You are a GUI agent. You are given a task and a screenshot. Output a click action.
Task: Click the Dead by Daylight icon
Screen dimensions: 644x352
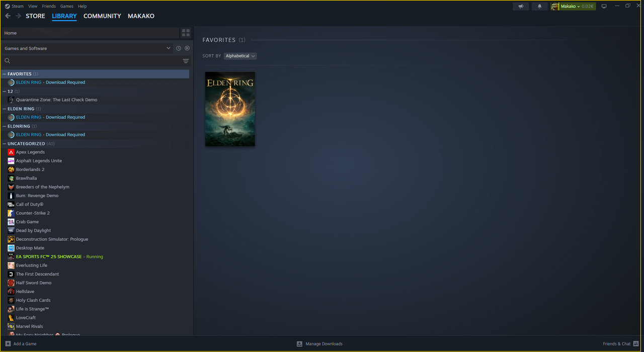(11, 230)
